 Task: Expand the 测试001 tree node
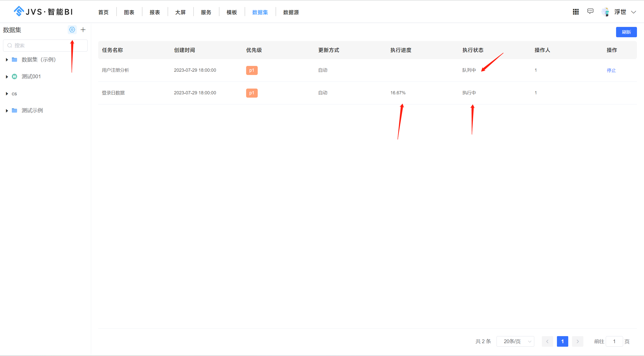click(7, 76)
